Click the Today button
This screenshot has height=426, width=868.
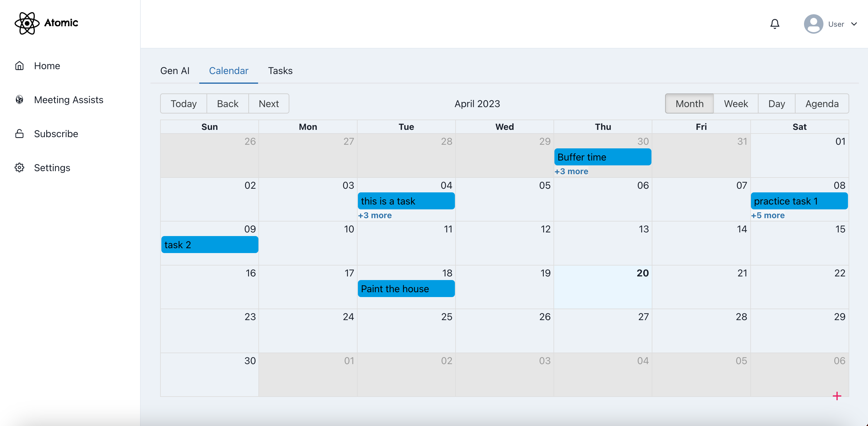(x=183, y=103)
